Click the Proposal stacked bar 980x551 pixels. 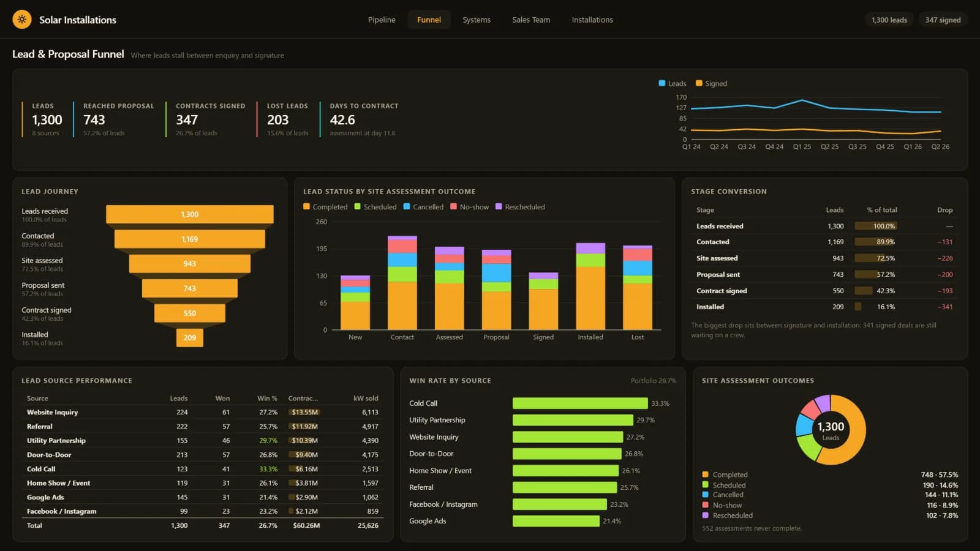[x=496, y=290]
